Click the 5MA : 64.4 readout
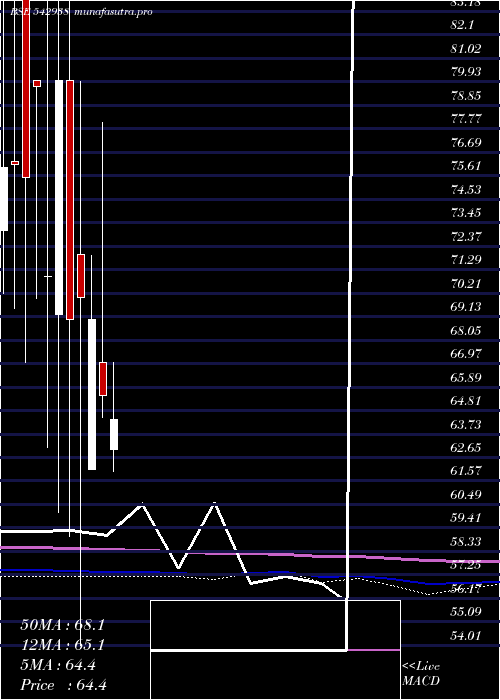This screenshot has height=700, width=500. point(58,665)
